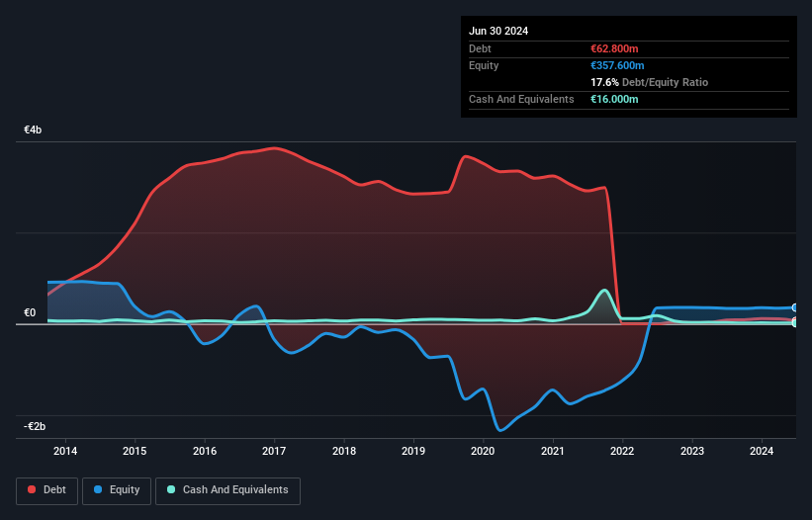Click the 2024 x-axis label
This screenshot has width=812, height=520.
(762, 451)
